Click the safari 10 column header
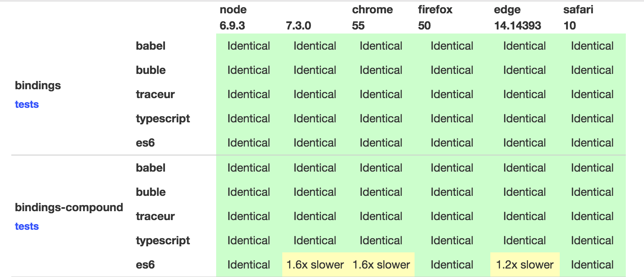The height and width of the screenshot is (277, 644). [x=578, y=18]
